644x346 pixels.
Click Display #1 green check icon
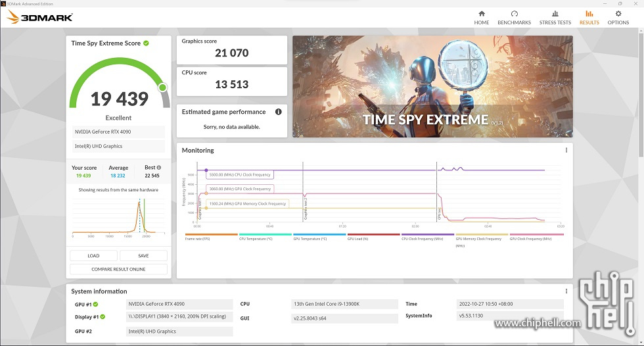click(x=103, y=317)
